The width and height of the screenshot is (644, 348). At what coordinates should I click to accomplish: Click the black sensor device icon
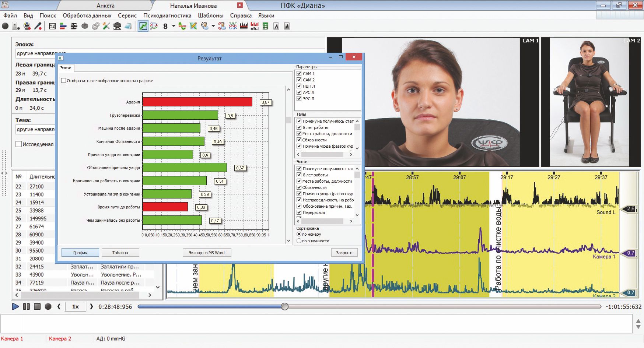pos(117,26)
